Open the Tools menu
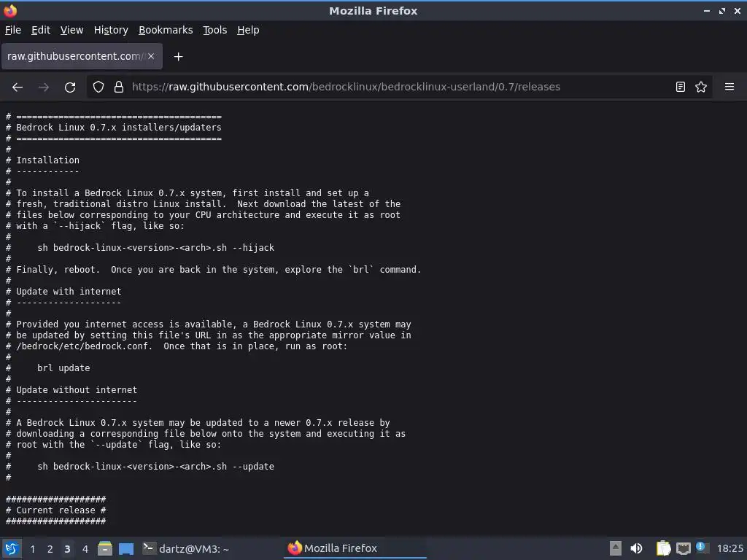Viewport: 747px width, 560px height. click(215, 30)
